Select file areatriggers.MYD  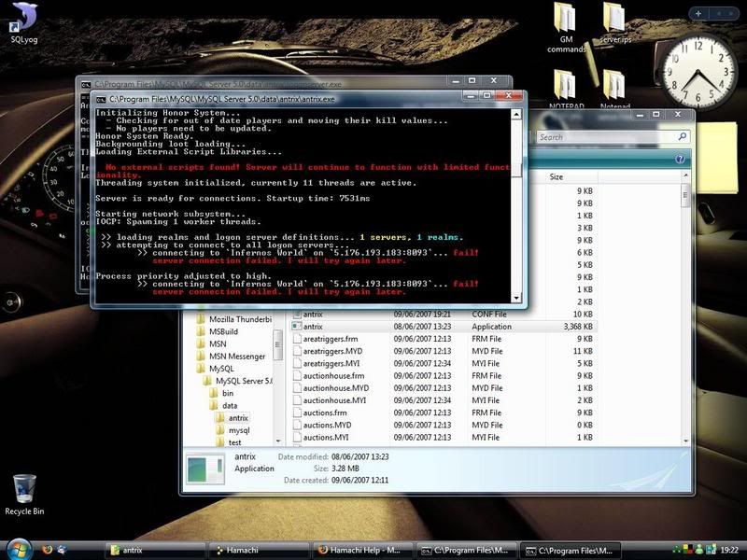pos(333,351)
